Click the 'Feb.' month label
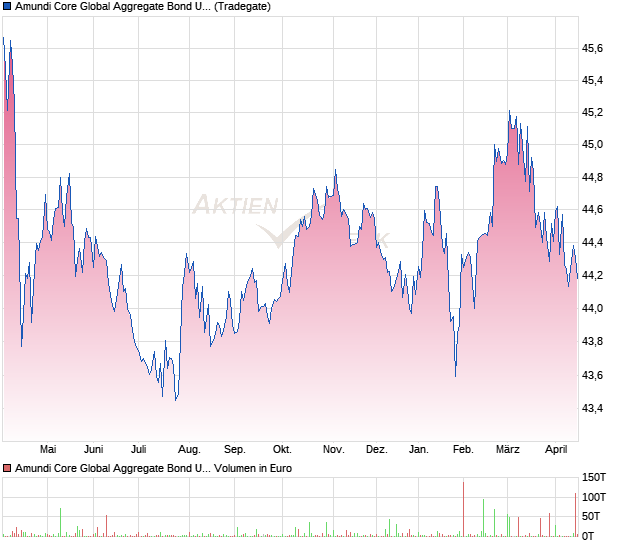 tap(463, 450)
